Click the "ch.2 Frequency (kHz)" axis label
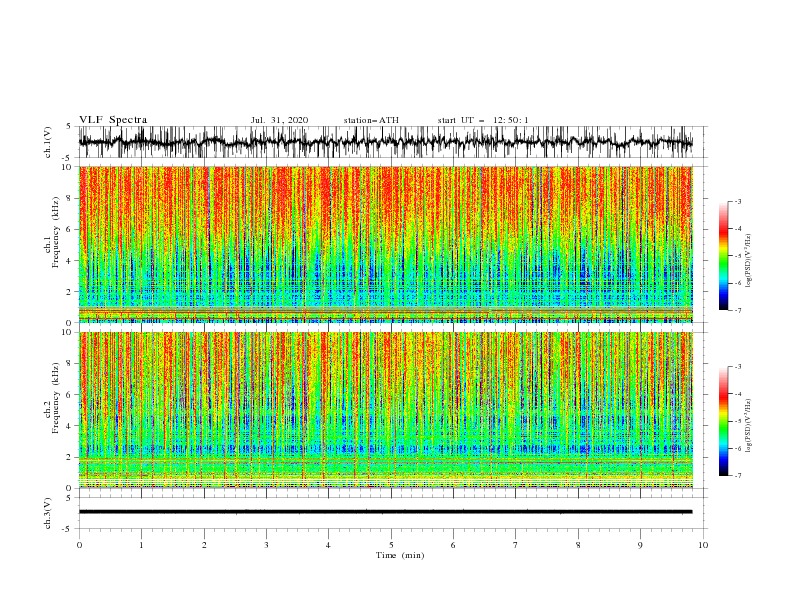 [52, 398]
